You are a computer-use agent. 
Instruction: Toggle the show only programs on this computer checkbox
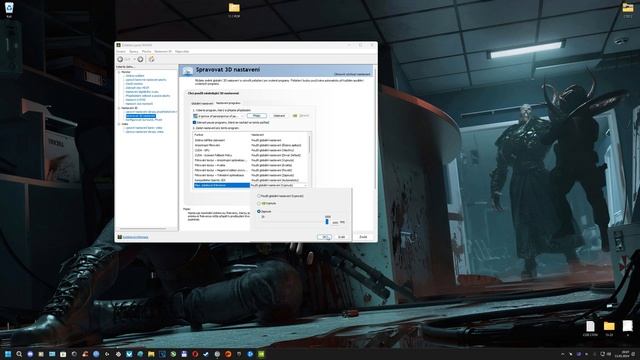pyautogui.click(x=194, y=122)
